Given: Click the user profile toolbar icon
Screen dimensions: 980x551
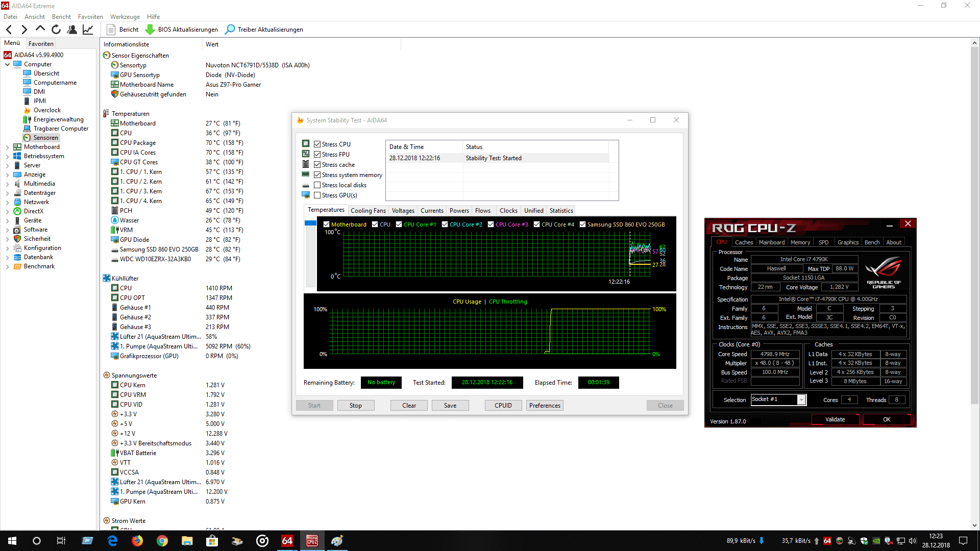Looking at the screenshot, I should [72, 30].
